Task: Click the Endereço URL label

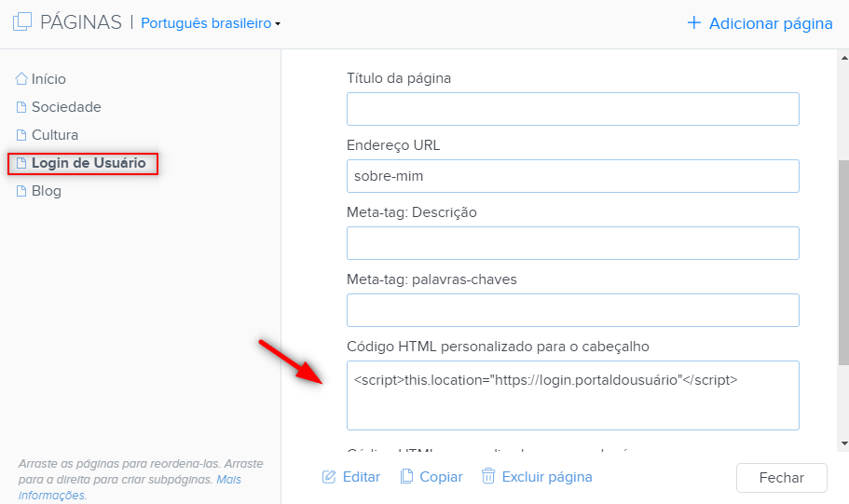Action: point(393,145)
